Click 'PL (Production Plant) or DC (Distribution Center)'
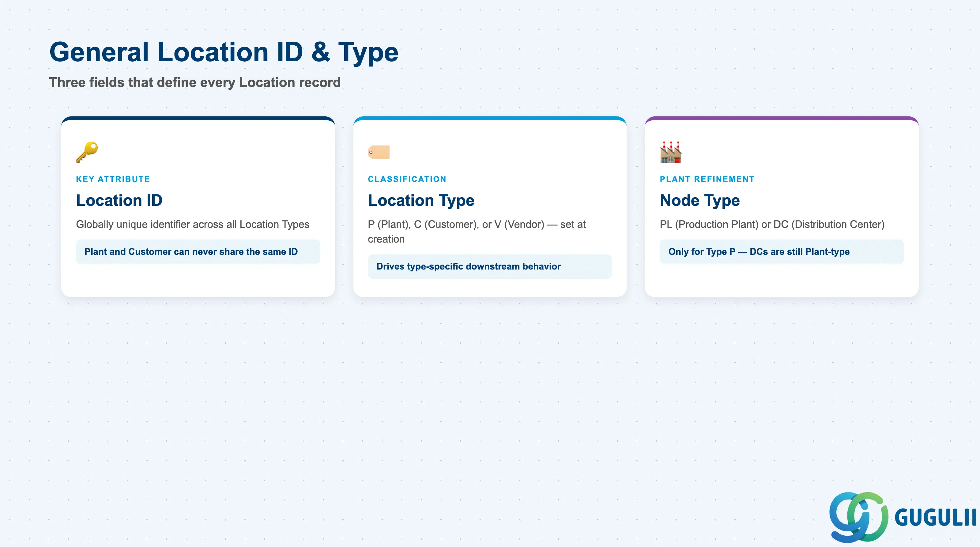 [x=772, y=224]
